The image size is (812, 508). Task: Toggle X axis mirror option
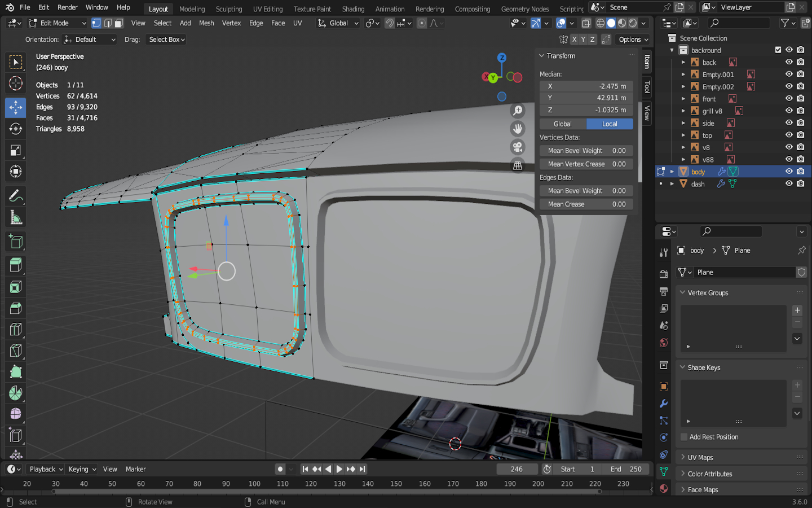574,40
